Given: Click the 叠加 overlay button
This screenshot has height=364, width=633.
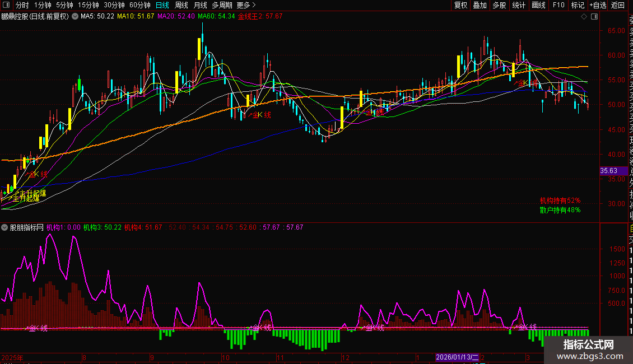Looking at the screenshot, I should coord(480,5).
